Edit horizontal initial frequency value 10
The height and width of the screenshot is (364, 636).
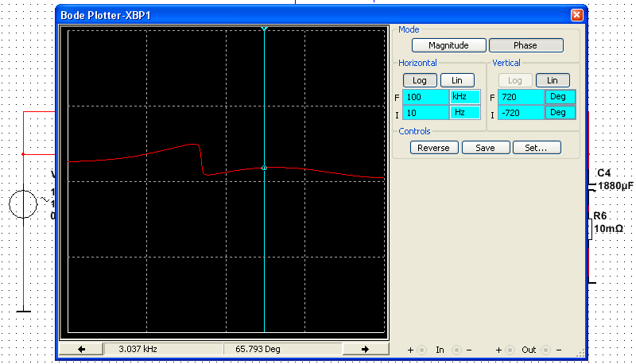425,113
